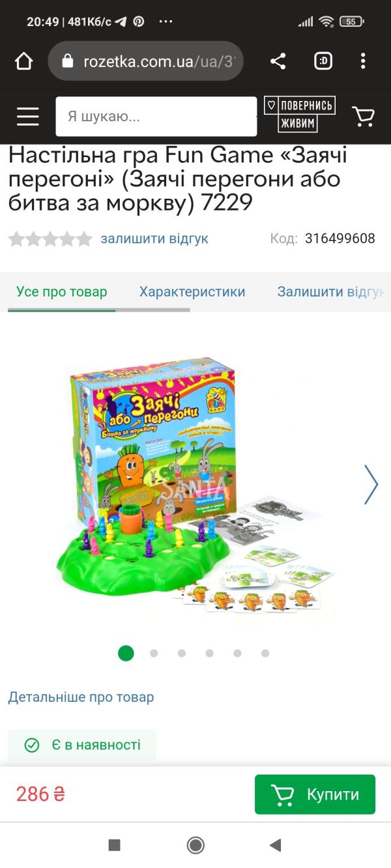Switch to Залишити відгук tab

330,292
